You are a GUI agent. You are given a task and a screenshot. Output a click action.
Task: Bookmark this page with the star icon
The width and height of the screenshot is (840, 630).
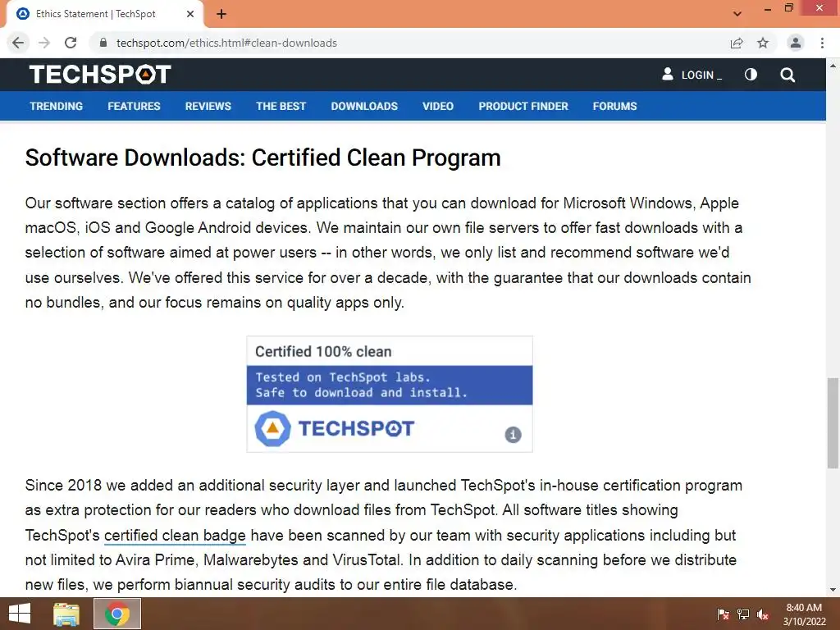pyautogui.click(x=763, y=43)
